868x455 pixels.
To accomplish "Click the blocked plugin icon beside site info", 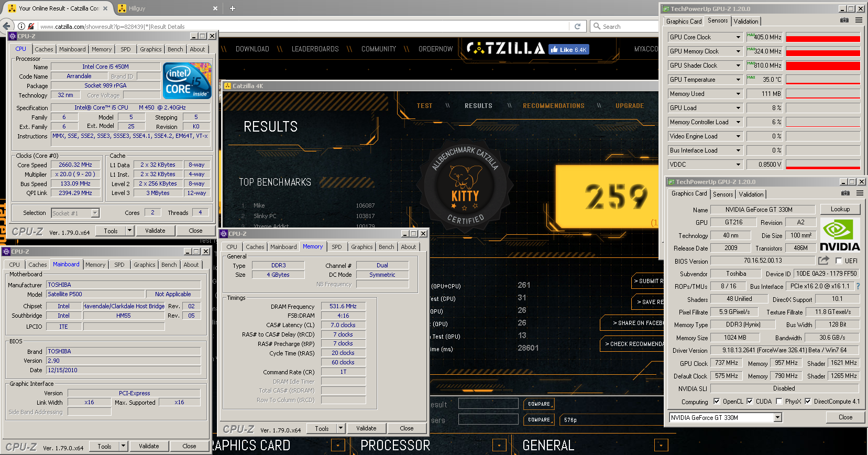I will [x=31, y=26].
